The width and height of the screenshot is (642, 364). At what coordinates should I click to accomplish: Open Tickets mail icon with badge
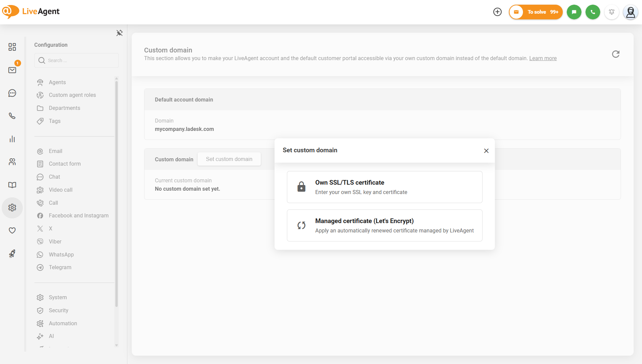[12, 70]
